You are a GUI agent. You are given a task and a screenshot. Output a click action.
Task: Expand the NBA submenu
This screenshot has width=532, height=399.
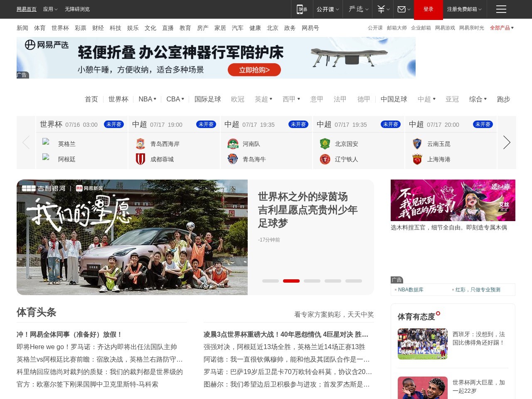point(147,99)
